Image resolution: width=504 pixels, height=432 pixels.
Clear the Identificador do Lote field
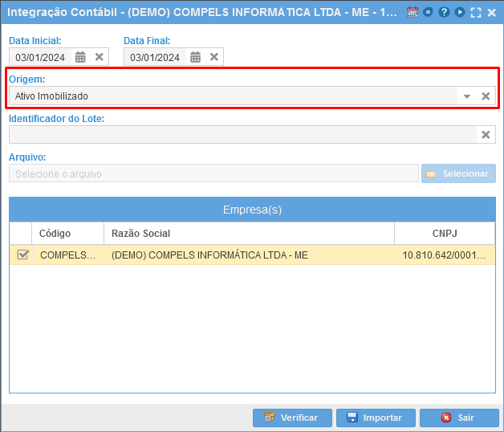(486, 134)
